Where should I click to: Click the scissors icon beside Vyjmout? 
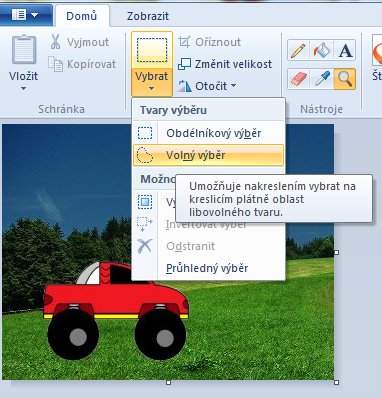(x=56, y=42)
